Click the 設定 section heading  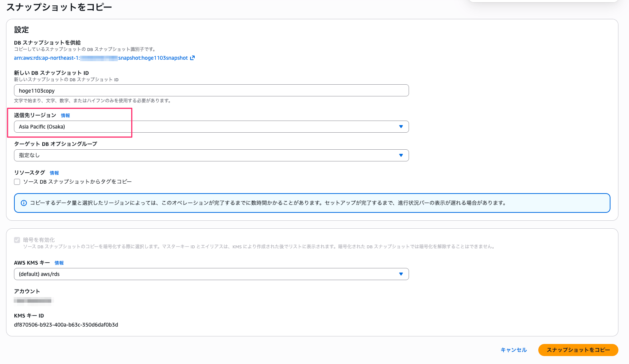point(22,30)
